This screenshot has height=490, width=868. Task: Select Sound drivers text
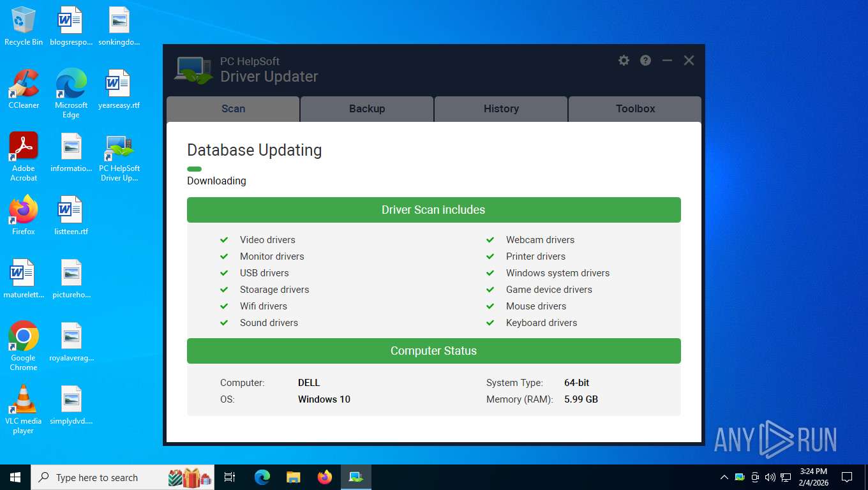pyautogui.click(x=269, y=323)
